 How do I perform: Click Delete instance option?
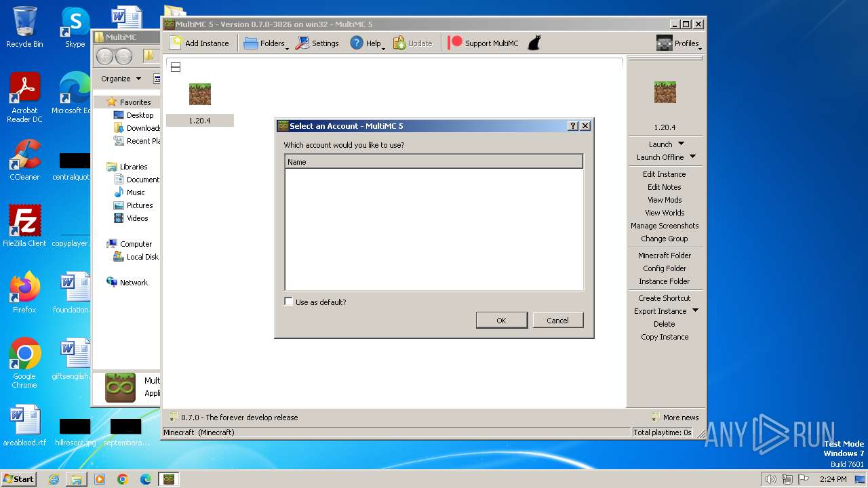click(x=665, y=324)
